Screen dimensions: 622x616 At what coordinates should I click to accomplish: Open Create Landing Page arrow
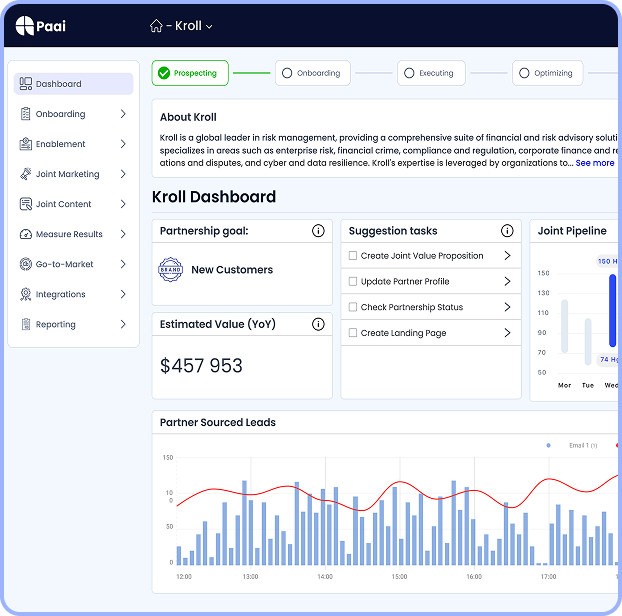(x=507, y=333)
